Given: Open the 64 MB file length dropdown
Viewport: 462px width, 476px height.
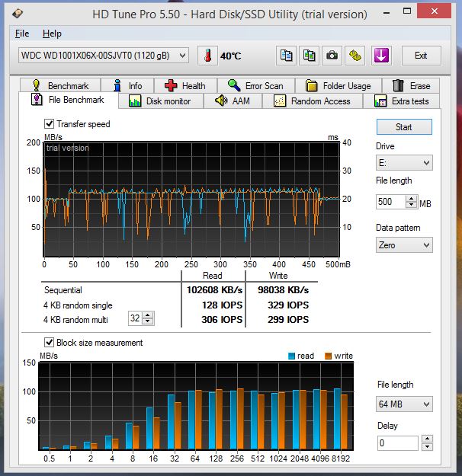Looking at the screenshot, I should [404, 404].
